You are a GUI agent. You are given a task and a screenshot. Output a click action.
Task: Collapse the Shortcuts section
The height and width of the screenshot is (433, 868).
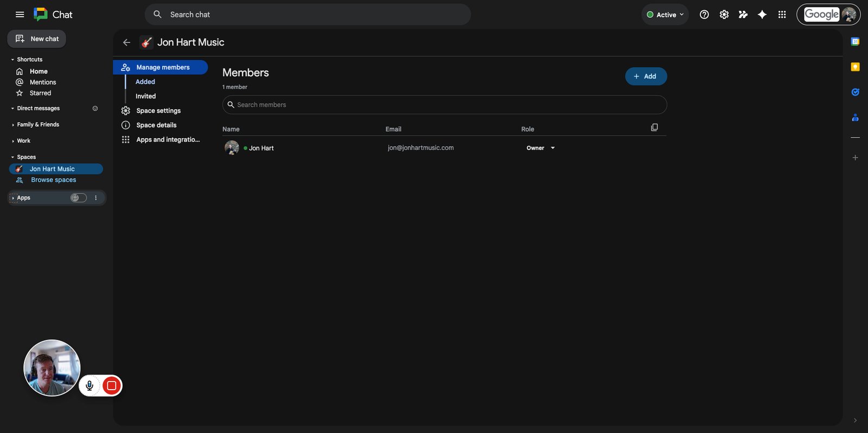(x=12, y=60)
